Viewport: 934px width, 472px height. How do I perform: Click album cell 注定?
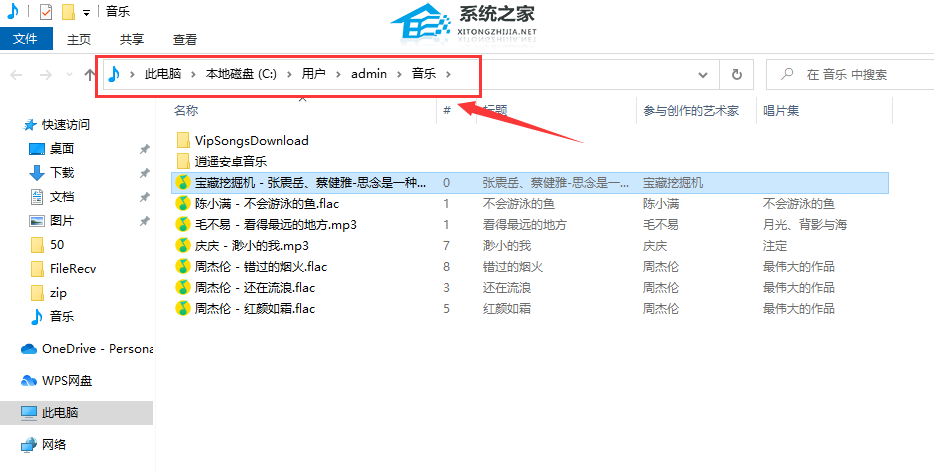(775, 246)
